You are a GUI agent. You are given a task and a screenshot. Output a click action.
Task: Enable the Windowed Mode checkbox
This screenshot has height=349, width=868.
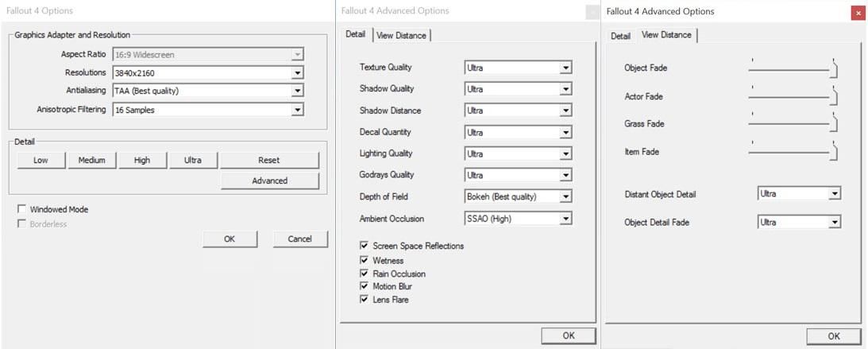[x=22, y=209]
